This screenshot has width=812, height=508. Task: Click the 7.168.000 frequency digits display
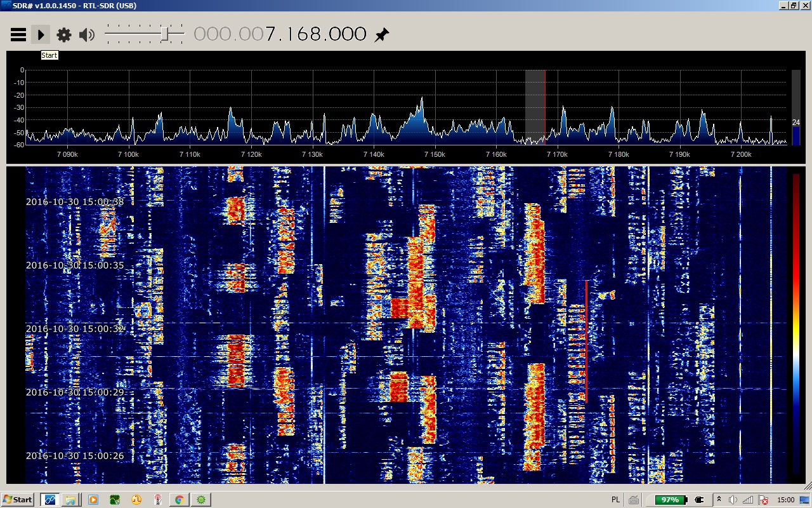(315, 34)
